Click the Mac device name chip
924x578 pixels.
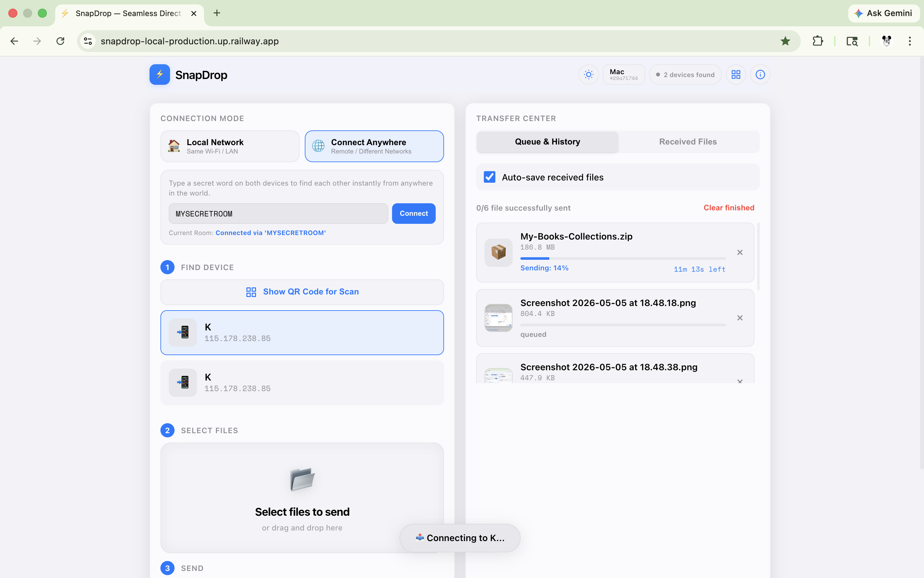pos(623,74)
